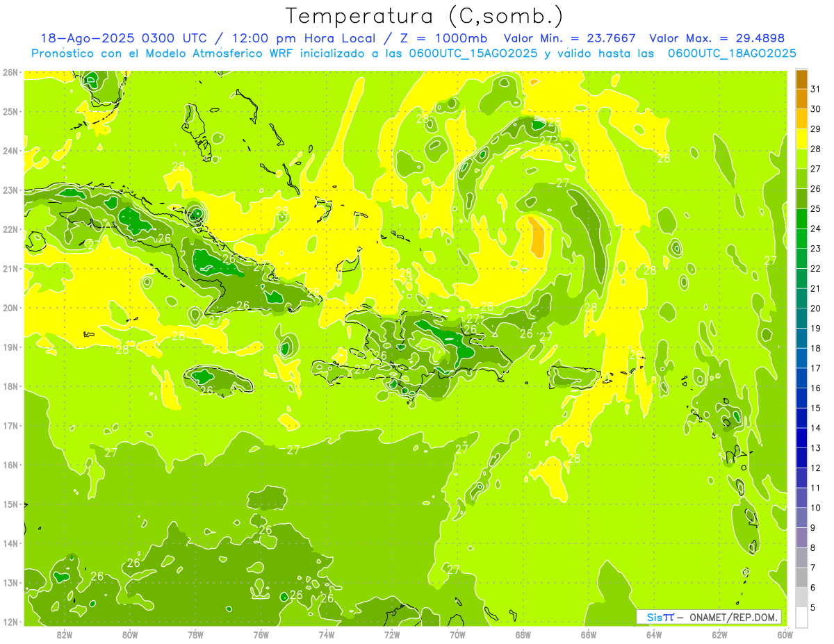834x644 pixels.
Task: Click the latitude label '24N'
Action: [x=10, y=151]
